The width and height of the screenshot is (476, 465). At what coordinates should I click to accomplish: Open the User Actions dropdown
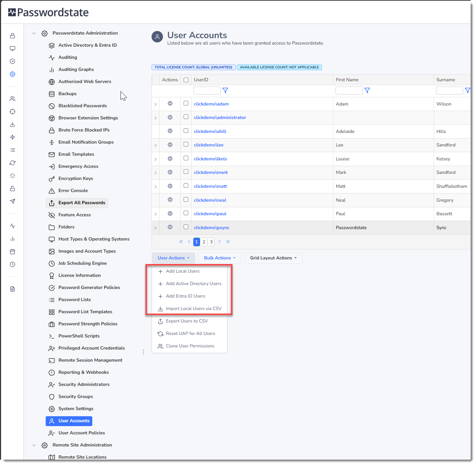[x=174, y=258]
